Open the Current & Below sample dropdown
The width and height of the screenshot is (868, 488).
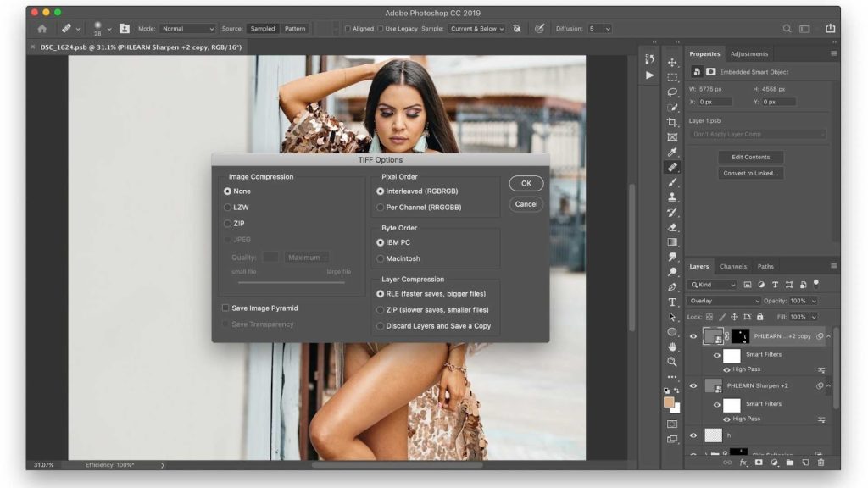point(477,28)
